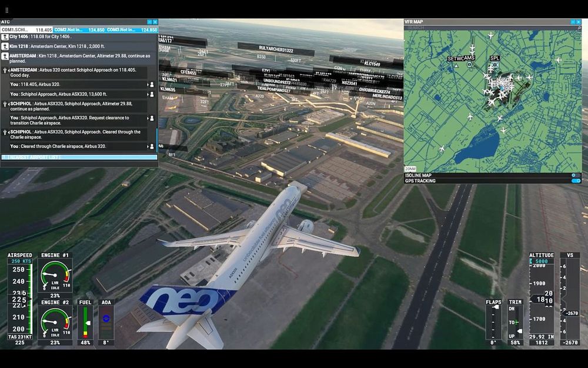Click the fuel '48%' readout
Viewport: 588px width, 368px height.
(x=85, y=343)
